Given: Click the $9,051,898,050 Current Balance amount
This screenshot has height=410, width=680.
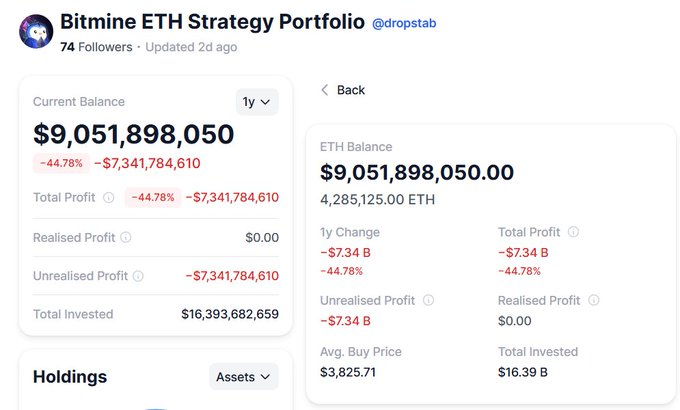Looking at the screenshot, I should 134,134.
